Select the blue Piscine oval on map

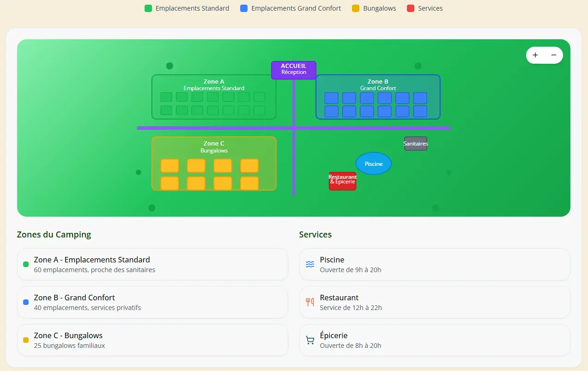373,164
